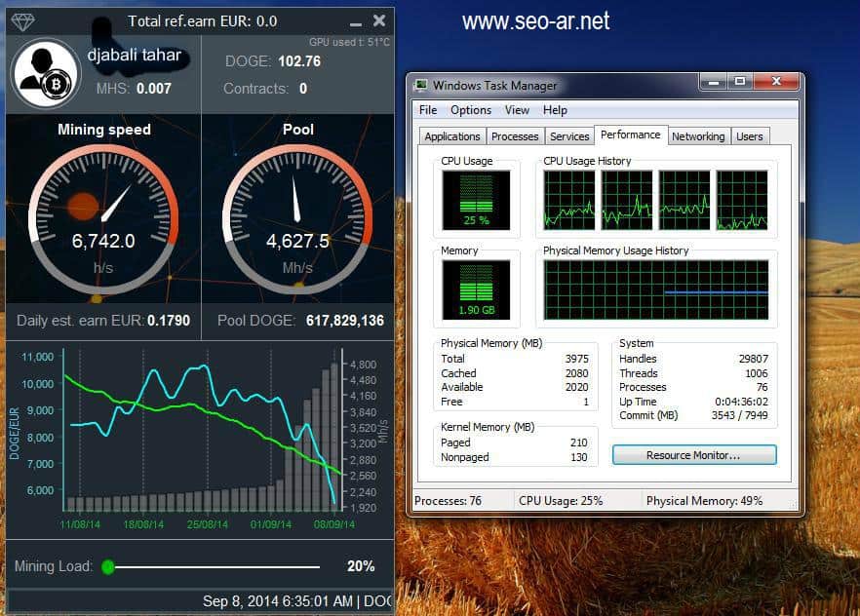
Task: Click the 'GPU used t: 51°C' reading
Action: [x=349, y=42]
